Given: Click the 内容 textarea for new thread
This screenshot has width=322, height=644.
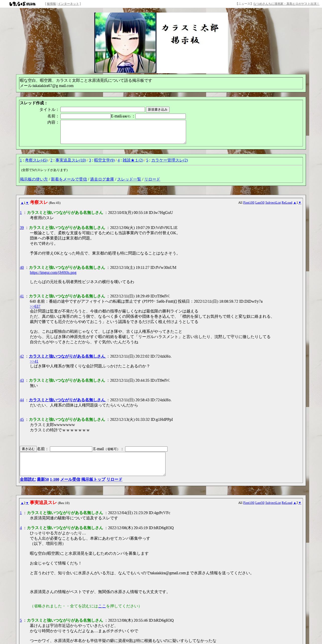Looking at the screenshot, I should point(123,132).
